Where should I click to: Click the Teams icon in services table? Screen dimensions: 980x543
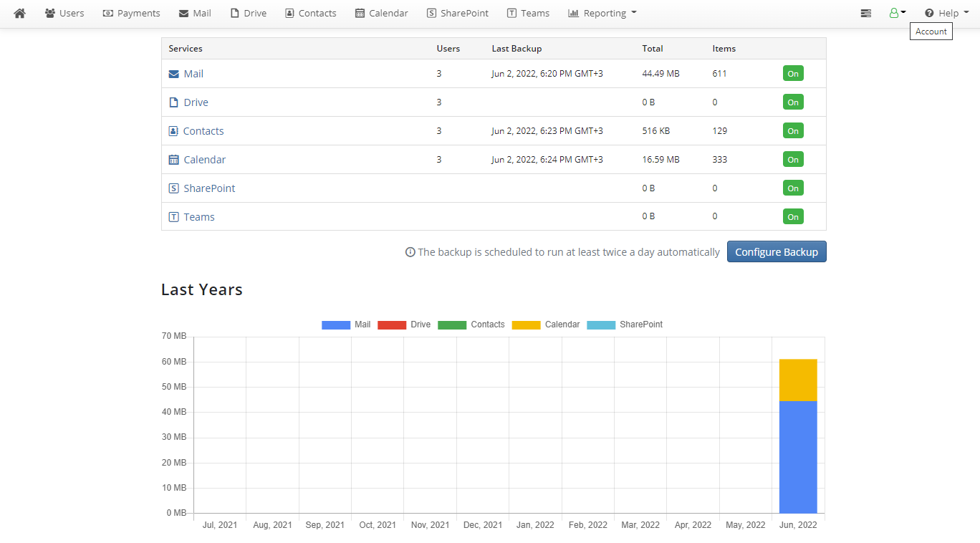click(x=173, y=217)
